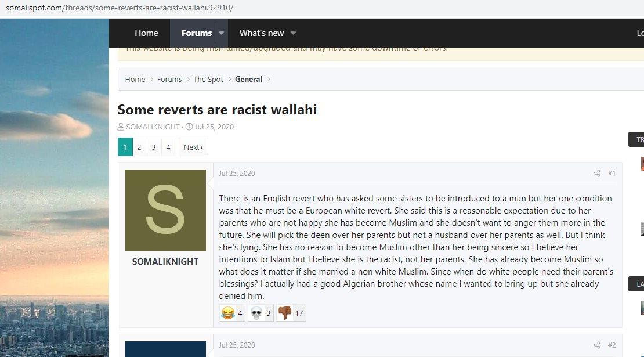Open the SOMALIKNIGHT username below the avatar
Screen dimensions: 644x357
(165, 262)
